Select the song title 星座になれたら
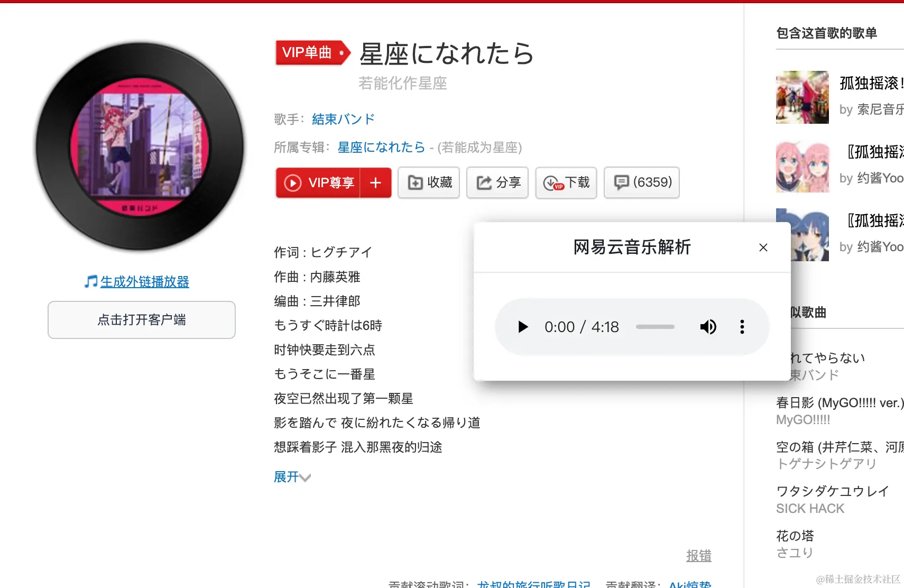Image resolution: width=904 pixels, height=588 pixels. coord(446,53)
